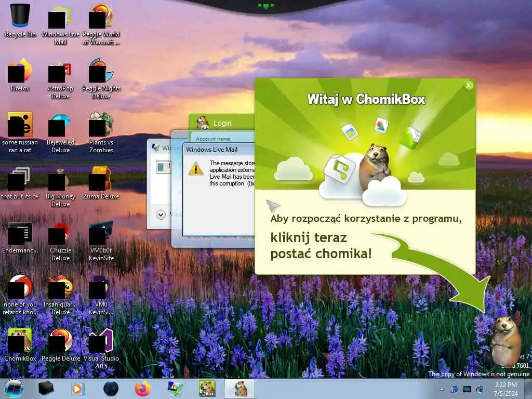The image size is (532, 399).
Task: Click the Action Center flag tray icon
Action: [454, 389]
